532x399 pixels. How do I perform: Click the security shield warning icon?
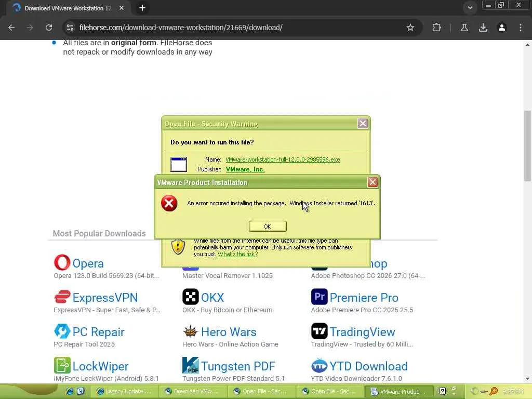[178, 247]
